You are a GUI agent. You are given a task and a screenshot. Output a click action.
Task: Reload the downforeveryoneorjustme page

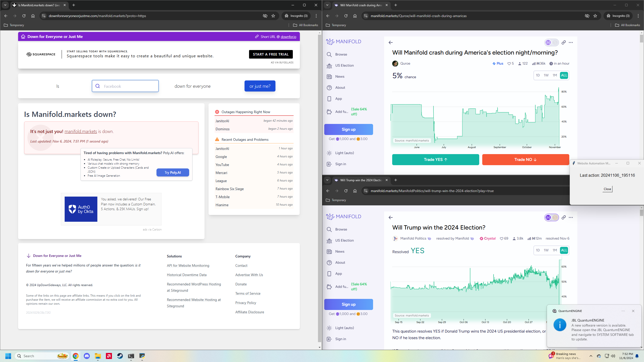click(24, 16)
